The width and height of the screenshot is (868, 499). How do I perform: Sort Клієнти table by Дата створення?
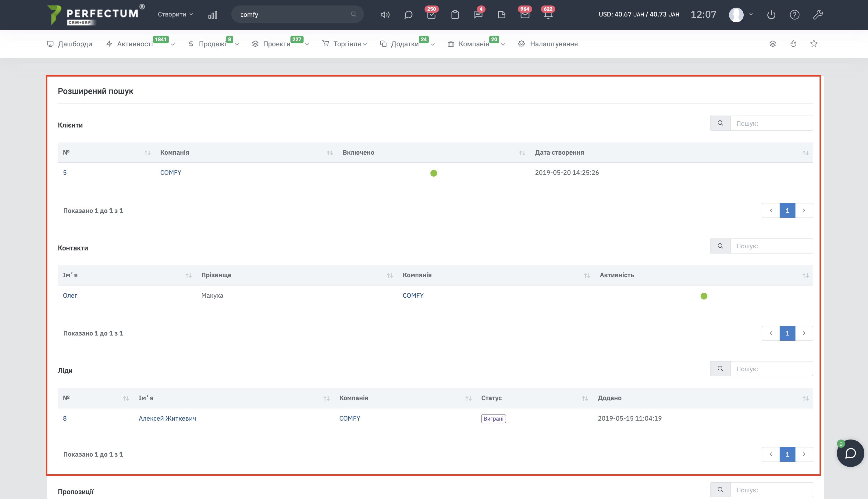(x=559, y=153)
